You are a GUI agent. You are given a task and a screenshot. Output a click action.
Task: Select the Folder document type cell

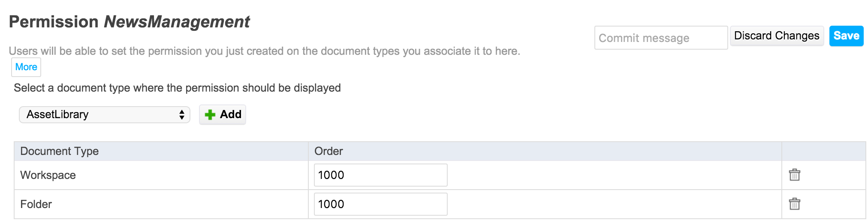click(x=161, y=204)
